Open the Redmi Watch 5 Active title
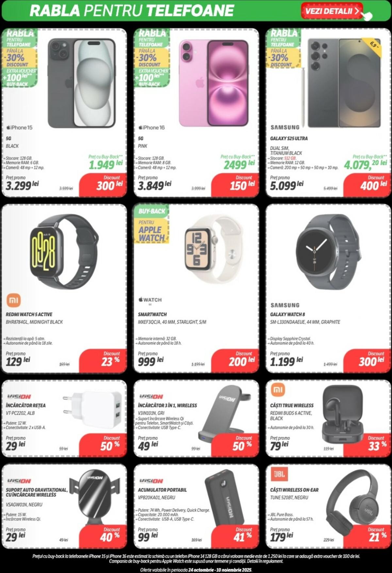The height and width of the screenshot is (573, 392). (x=29, y=314)
